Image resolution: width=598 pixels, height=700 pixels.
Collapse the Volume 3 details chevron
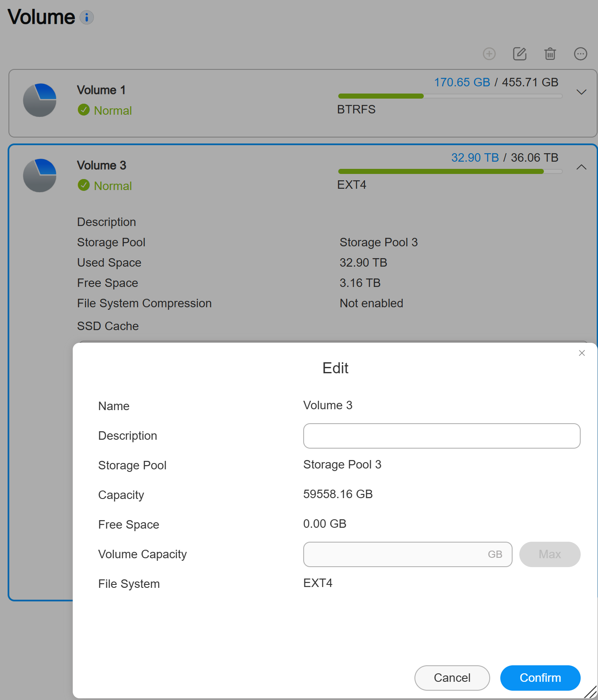coord(582,167)
